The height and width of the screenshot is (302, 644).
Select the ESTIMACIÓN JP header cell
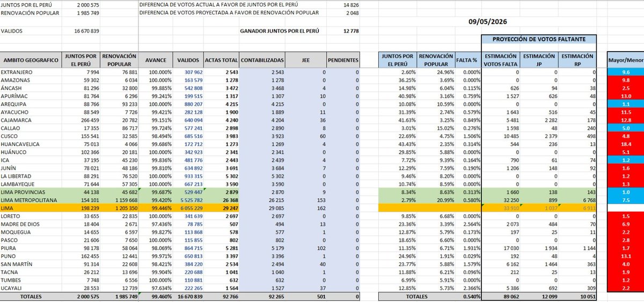[539, 60]
